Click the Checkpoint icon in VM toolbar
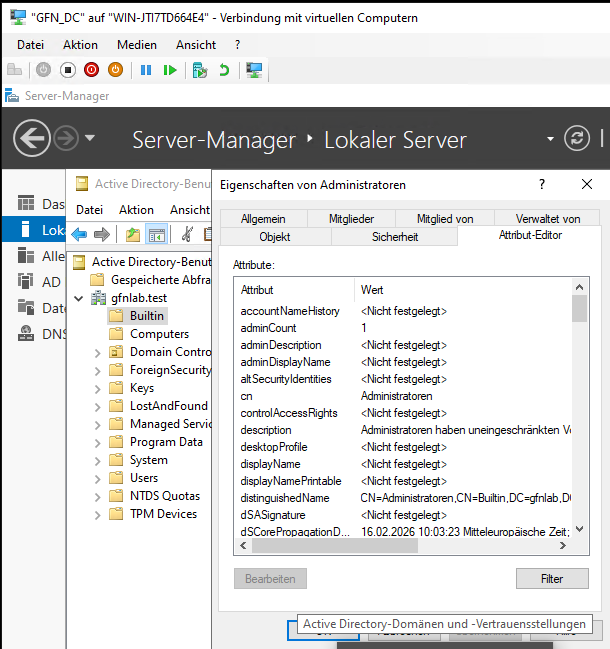The image size is (610, 649). [x=200, y=70]
